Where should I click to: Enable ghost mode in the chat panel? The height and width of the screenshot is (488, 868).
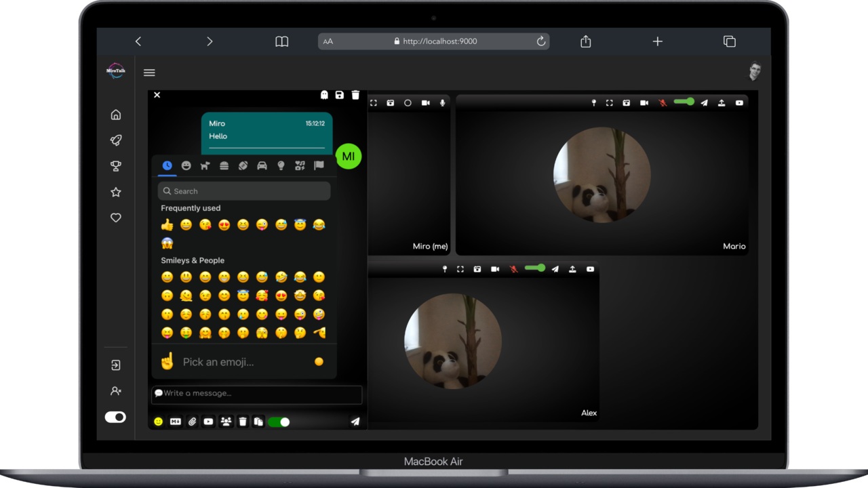[x=324, y=95]
